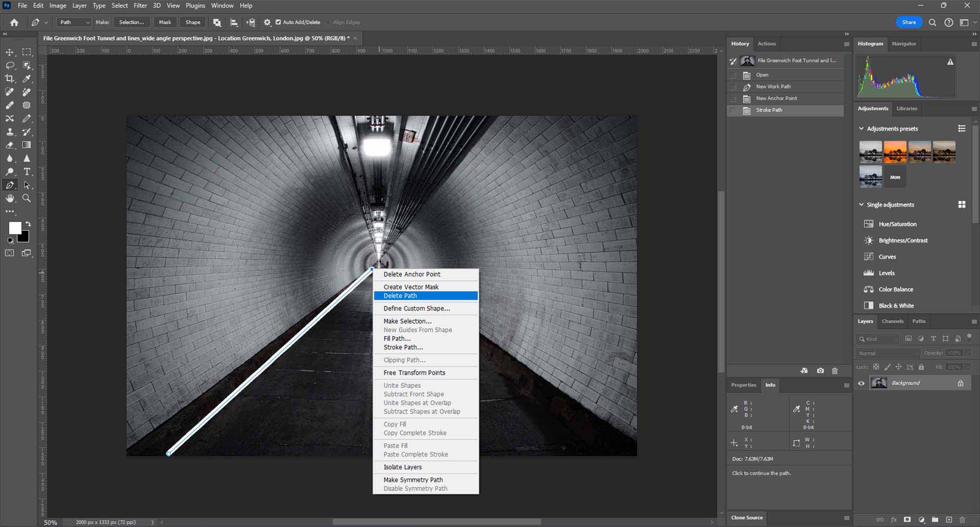Switch to the Navigator tab
Screen dimensions: 980x527
click(904, 44)
